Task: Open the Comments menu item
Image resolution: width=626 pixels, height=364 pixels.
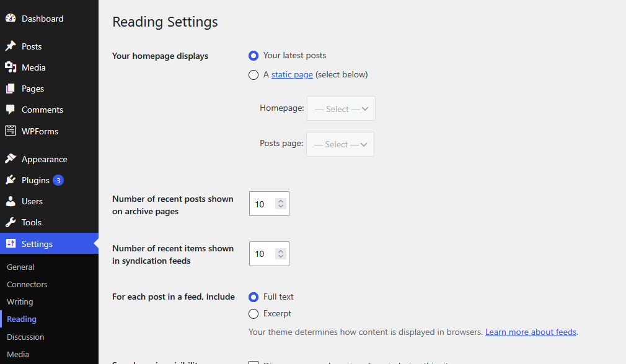Action: click(x=49, y=110)
